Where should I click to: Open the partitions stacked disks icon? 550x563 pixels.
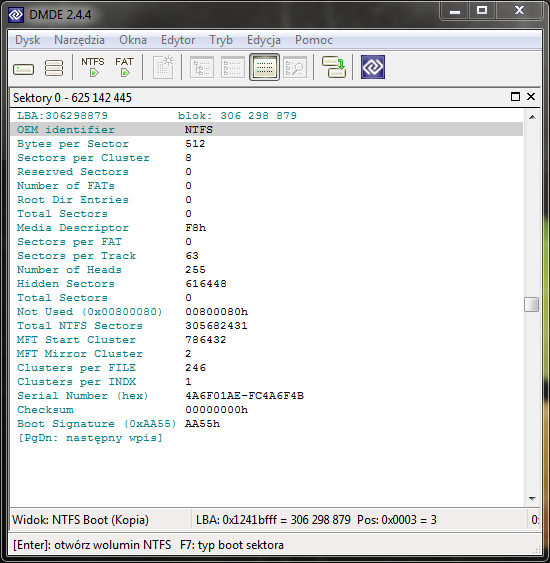click(54, 68)
